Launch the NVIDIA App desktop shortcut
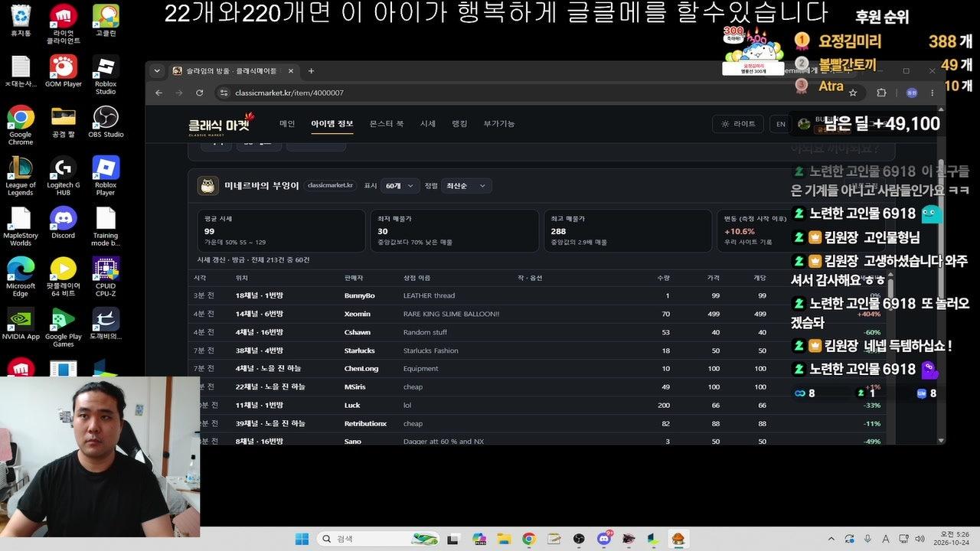 (x=21, y=324)
